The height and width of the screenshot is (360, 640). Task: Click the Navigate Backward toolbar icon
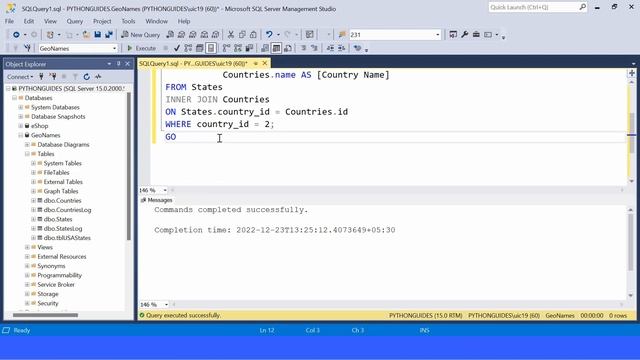tap(16, 35)
